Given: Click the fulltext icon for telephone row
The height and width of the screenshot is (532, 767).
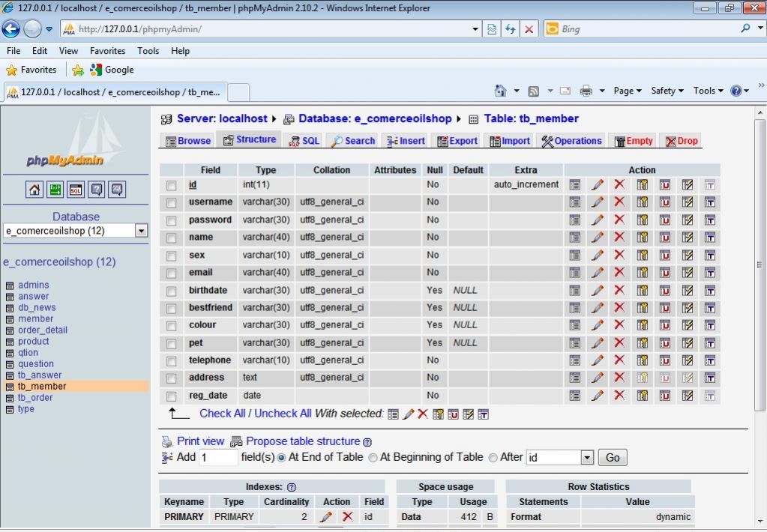Looking at the screenshot, I should (709, 360).
